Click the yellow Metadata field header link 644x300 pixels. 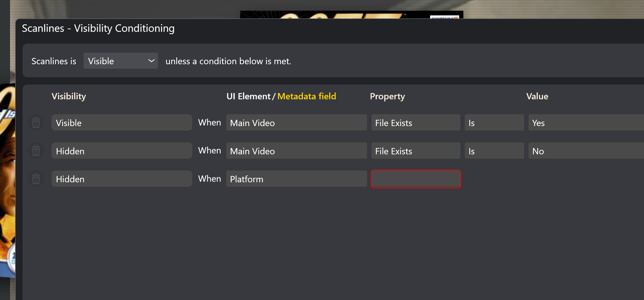(307, 96)
